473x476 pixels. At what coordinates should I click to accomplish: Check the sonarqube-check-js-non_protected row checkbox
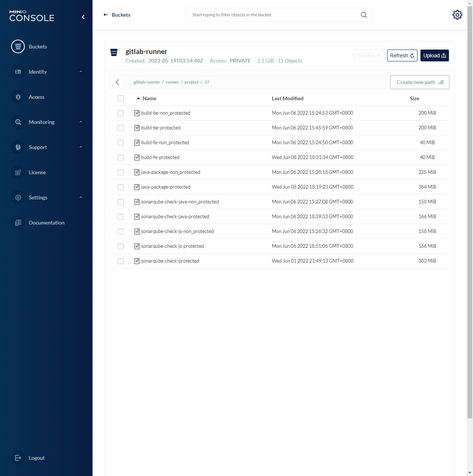(121, 232)
